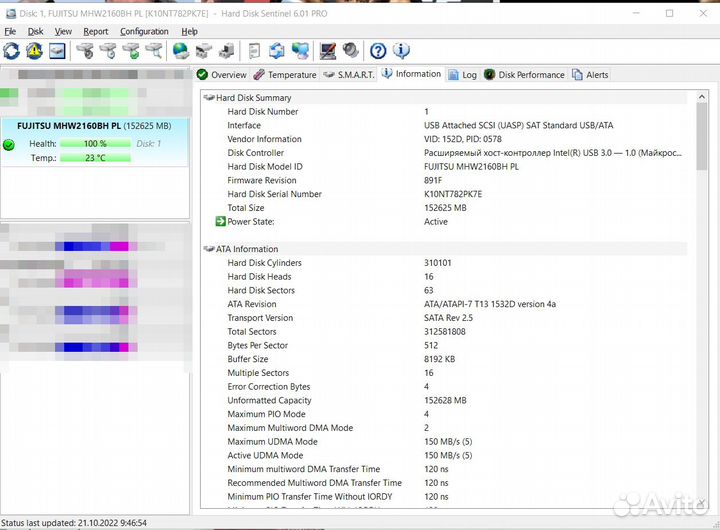The height and width of the screenshot is (530, 720).
Task: Open help via the blue question mark icon
Action: click(378, 51)
